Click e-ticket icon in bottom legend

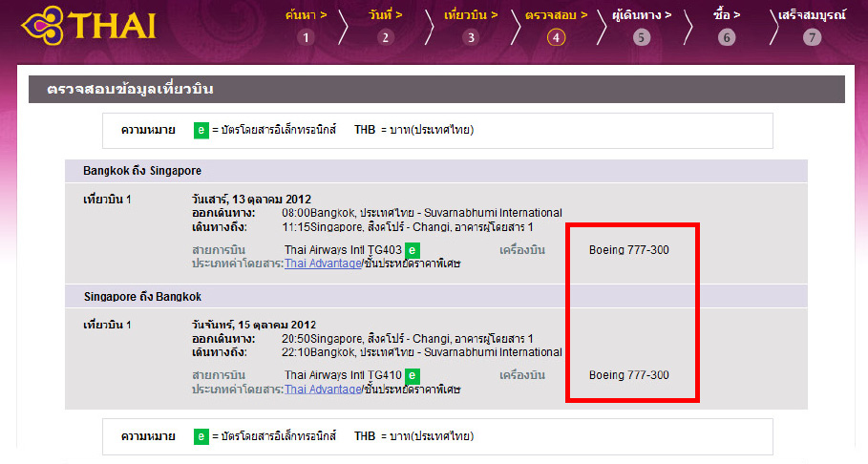click(201, 436)
